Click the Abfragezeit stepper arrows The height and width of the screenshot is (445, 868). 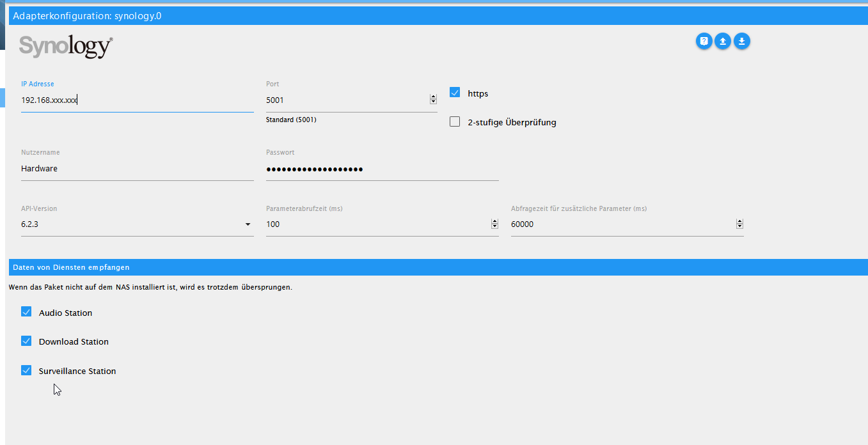tap(739, 224)
